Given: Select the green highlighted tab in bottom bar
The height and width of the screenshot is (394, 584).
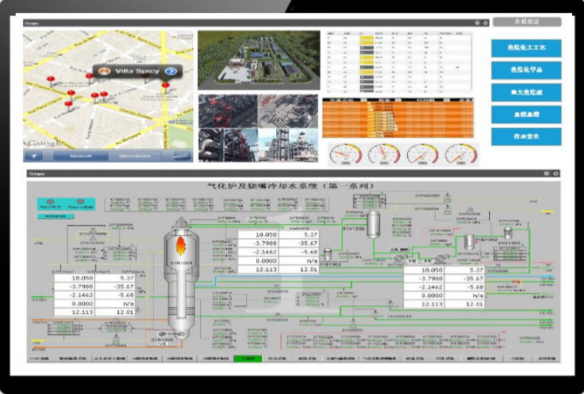Looking at the screenshot, I should 248,358.
